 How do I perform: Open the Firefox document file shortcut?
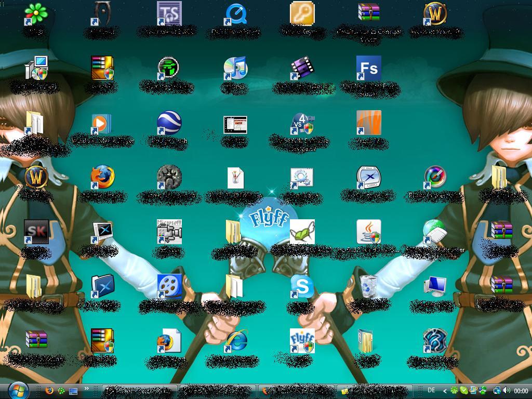pos(169,341)
